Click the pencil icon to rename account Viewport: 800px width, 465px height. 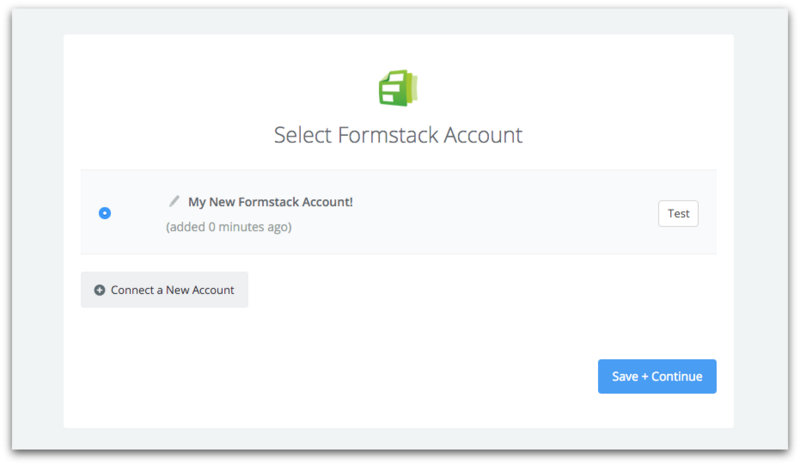(x=174, y=201)
